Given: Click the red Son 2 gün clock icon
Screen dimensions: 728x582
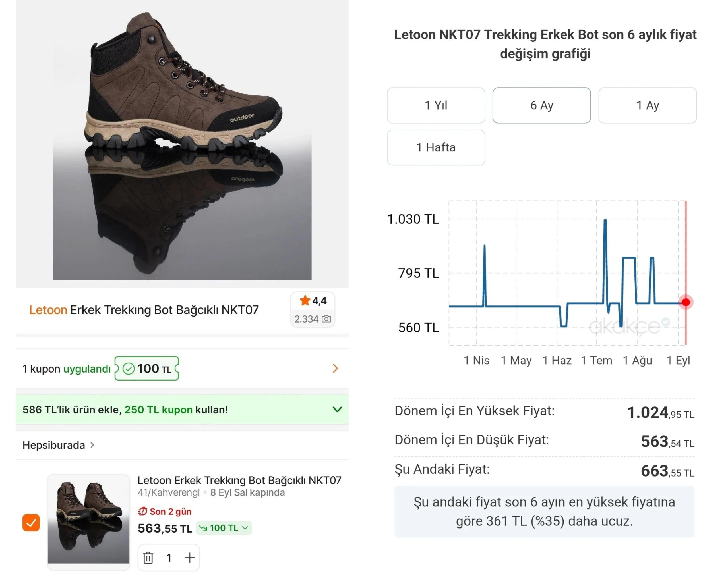Looking at the screenshot, I should coord(142,511).
